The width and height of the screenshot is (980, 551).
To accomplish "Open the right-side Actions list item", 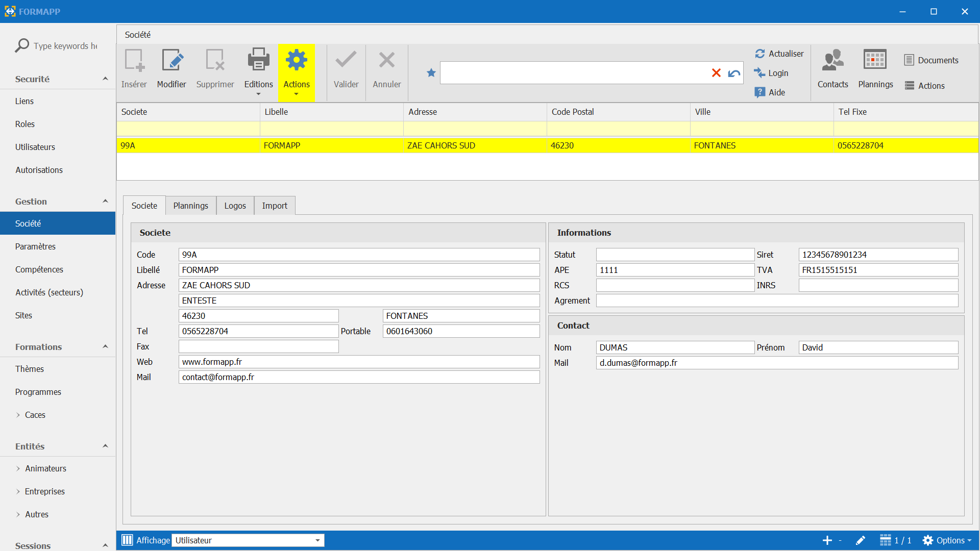I will coord(924,86).
